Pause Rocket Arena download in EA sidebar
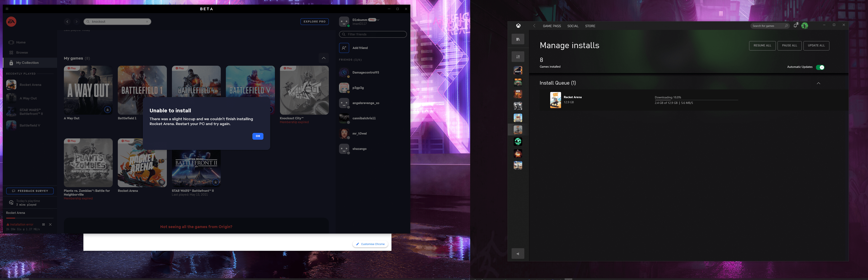 (x=44, y=224)
